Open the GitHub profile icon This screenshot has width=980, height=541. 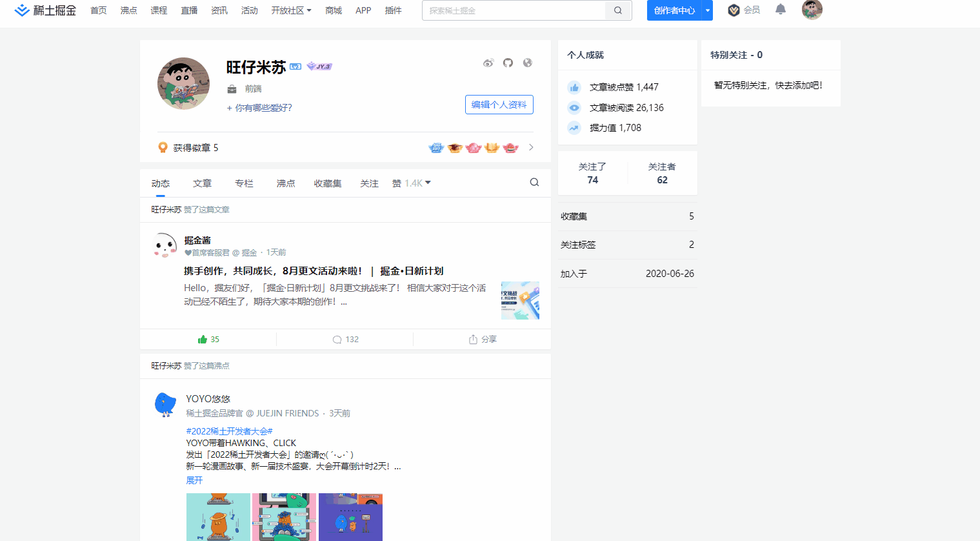pyautogui.click(x=508, y=63)
